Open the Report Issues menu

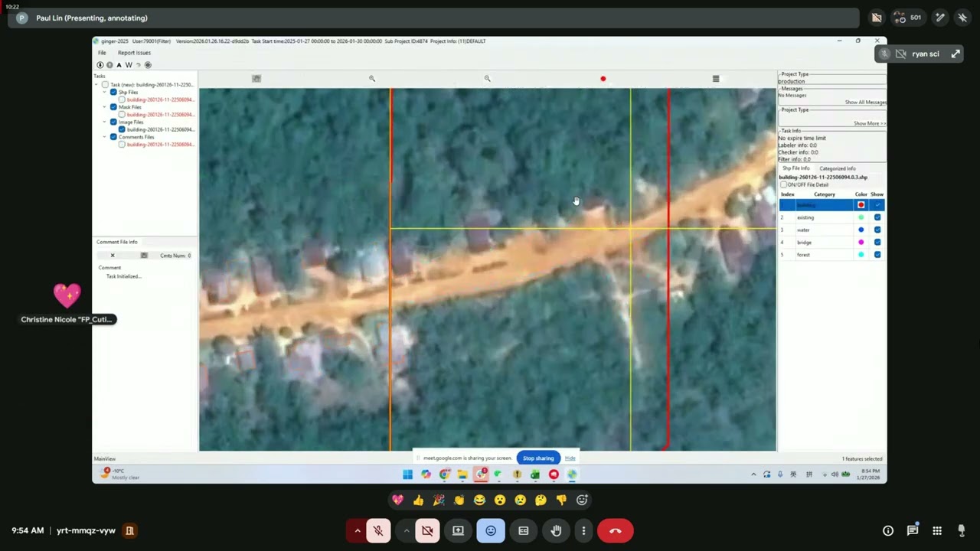point(134,53)
